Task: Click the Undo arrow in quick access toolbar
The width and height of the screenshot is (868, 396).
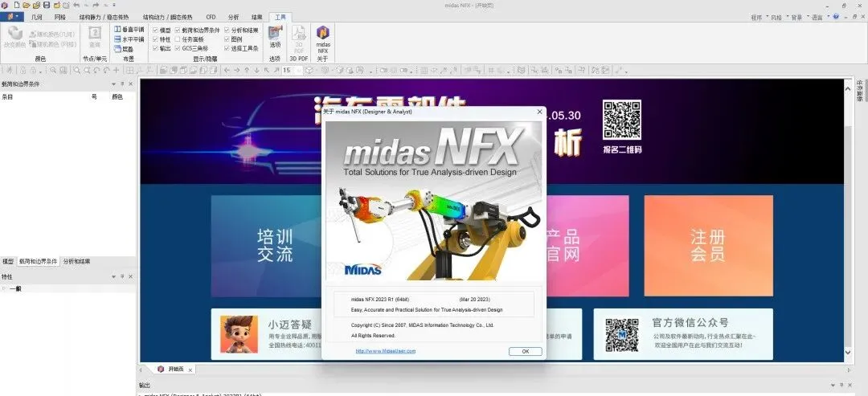Action: 76,5
